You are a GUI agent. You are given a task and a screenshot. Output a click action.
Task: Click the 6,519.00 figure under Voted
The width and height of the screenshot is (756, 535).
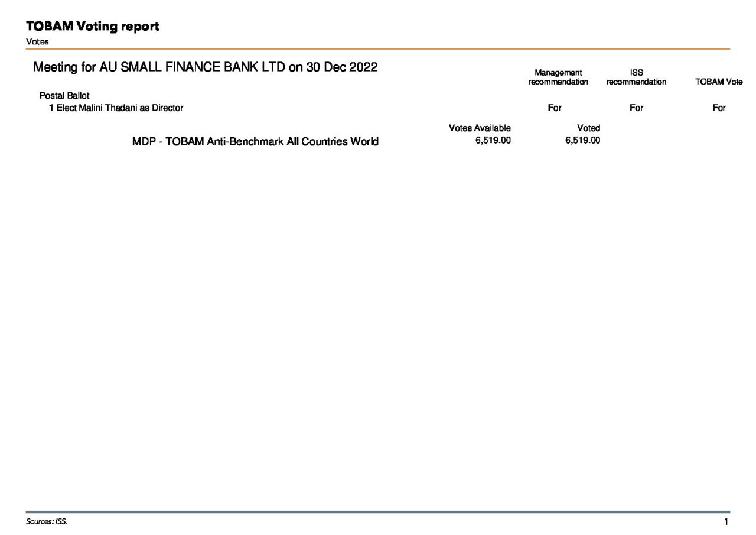(582, 141)
